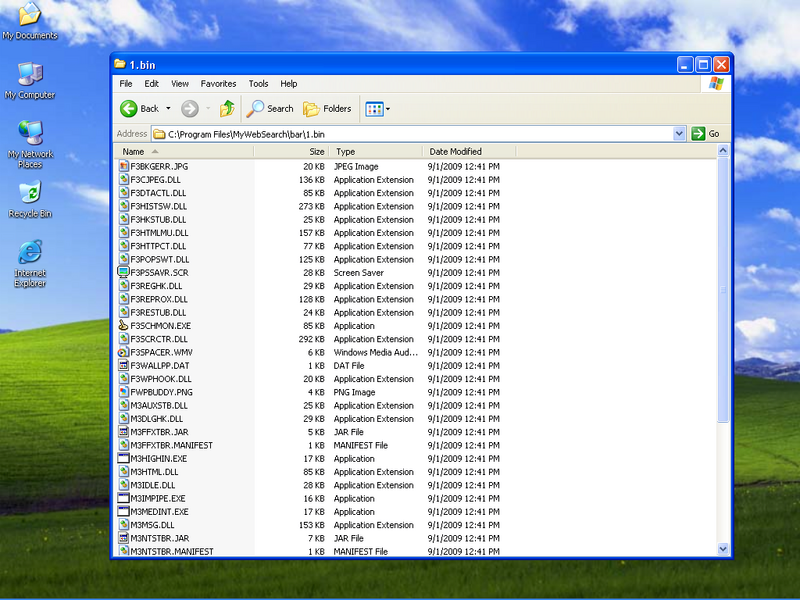The height and width of the screenshot is (600, 800).
Task: Select the F3SPACER.WMV media icon
Action: tap(123, 352)
